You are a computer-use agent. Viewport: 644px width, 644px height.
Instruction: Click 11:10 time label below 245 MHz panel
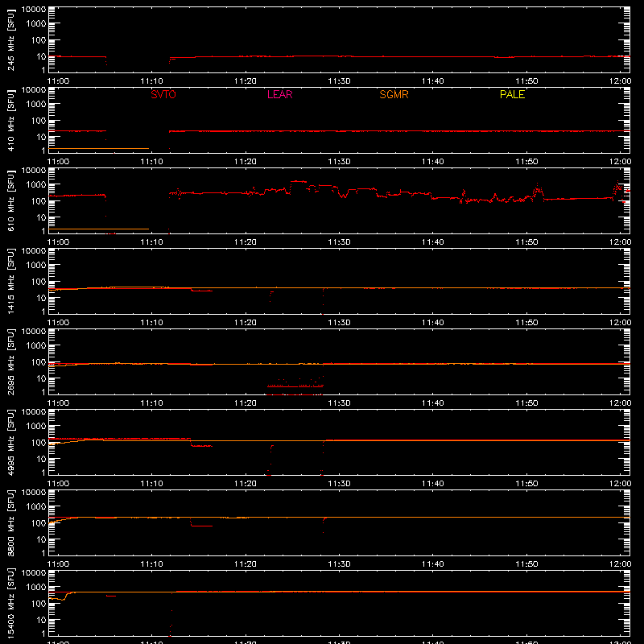pyautogui.click(x=151, y=81)
